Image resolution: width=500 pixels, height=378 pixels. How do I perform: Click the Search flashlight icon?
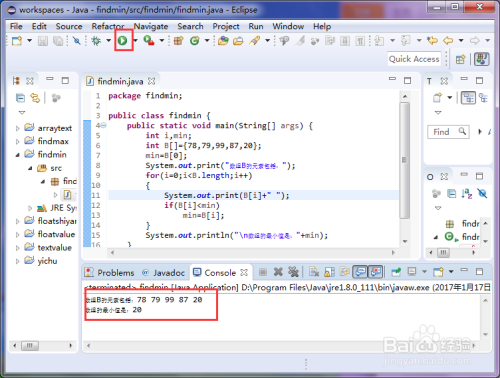(254, 41)
